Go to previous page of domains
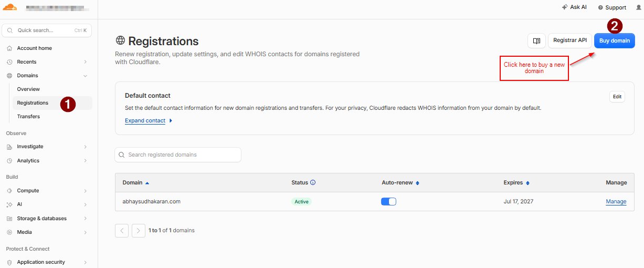The height and width of the screenshot is (268, 644). click(122, 231)
